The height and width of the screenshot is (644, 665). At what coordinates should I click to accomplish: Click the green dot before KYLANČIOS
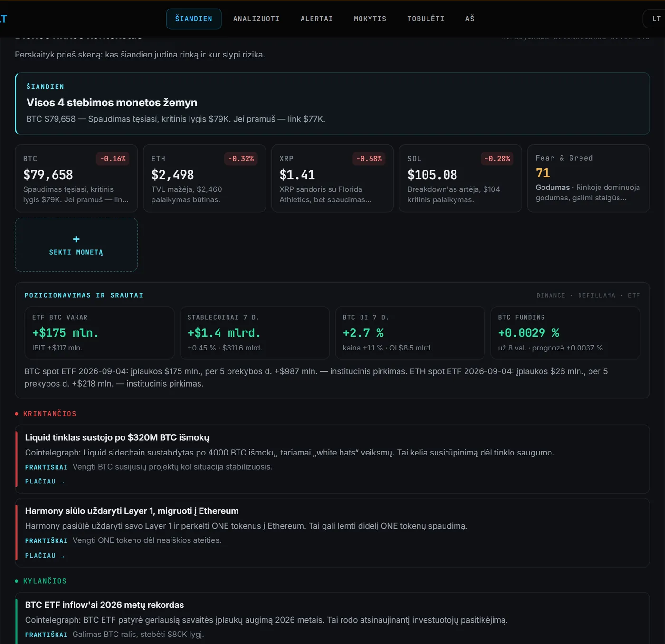point(17,581)
